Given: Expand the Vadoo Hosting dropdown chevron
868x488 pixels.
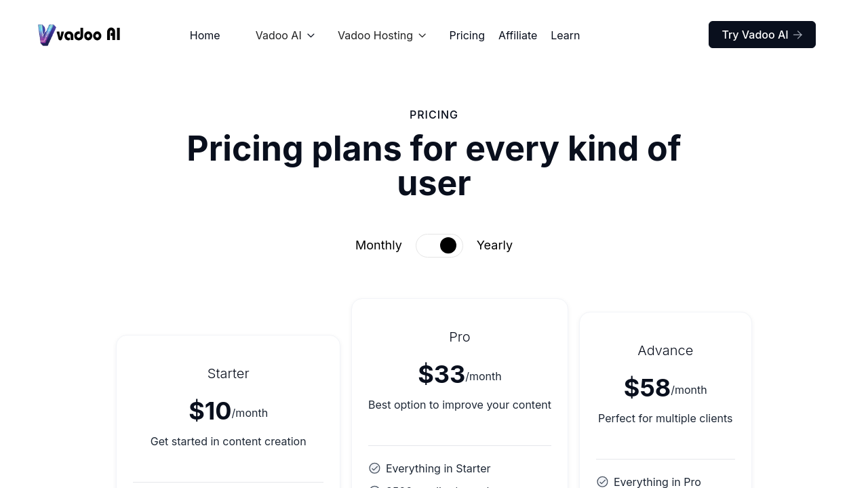Looking at the screenshot, I should [x=422, y=35].
